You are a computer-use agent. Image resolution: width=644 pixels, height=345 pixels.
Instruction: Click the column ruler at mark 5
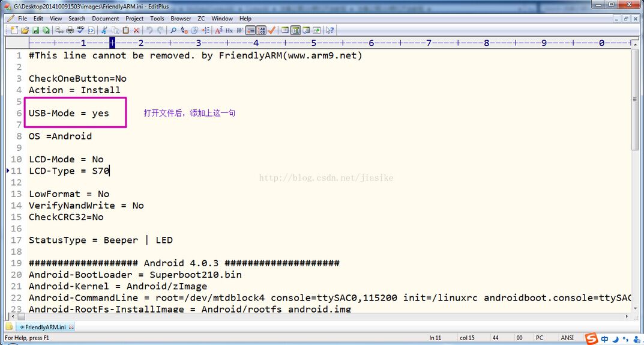[x=314, y=43]
